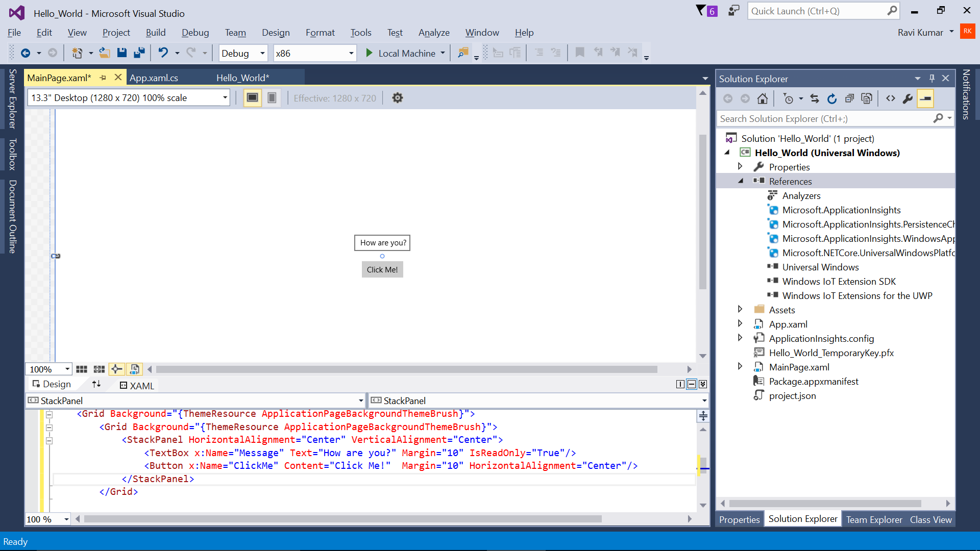The height and width of the screenshot is (551, 980).
Task: Expand the MainPage.xaml node
Action: point(740,367)
